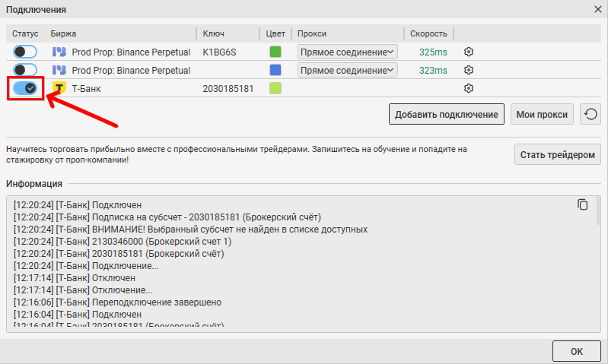
Task: Disable the T-Банк connection toggle
Action: point(25,88)
